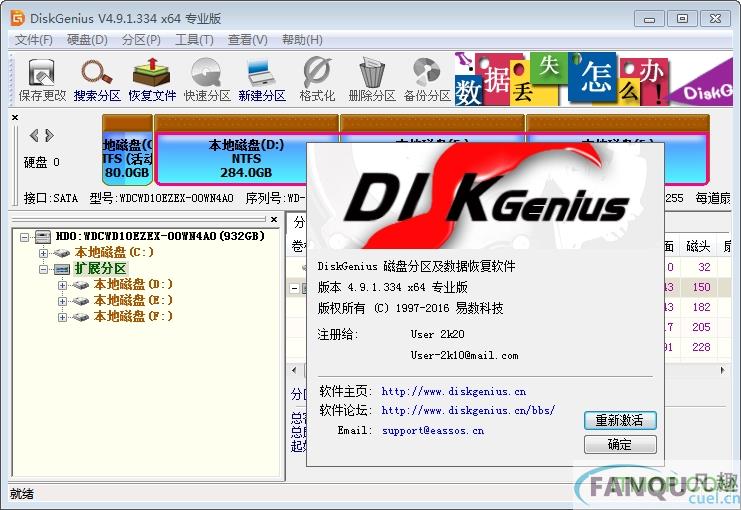Click the partition list left scroll arrow

(294, 370)
